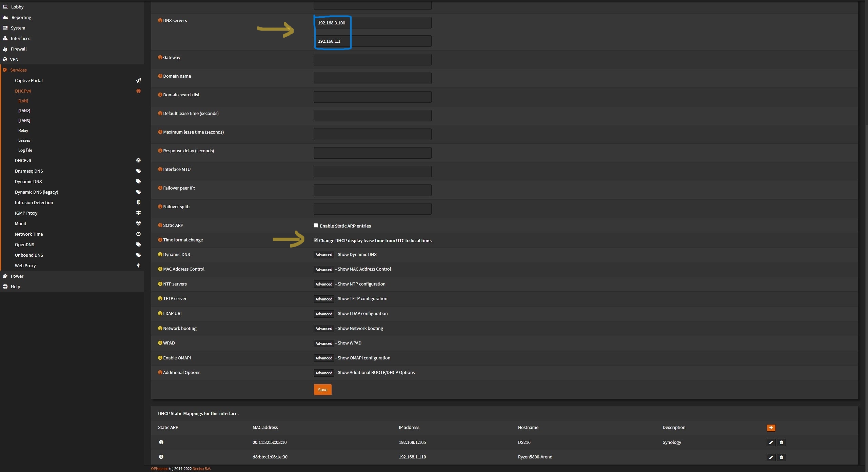Click the add static mapping plus icon
The image size is (868, 472).
[x=771, y=428]
